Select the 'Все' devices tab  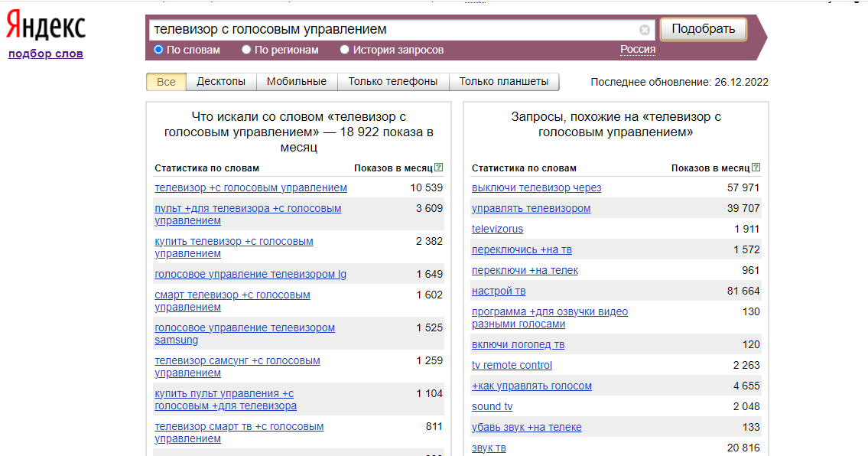[x=166, y=82]
